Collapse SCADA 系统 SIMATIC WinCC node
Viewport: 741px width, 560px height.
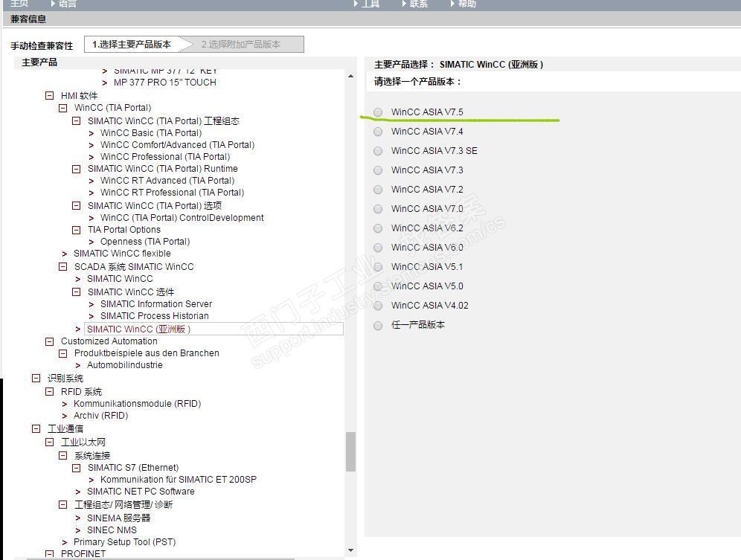pos(62,266)
